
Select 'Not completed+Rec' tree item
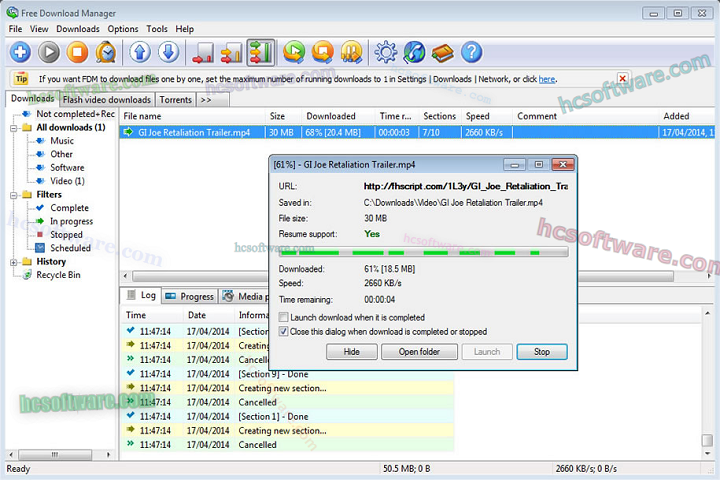75,114
